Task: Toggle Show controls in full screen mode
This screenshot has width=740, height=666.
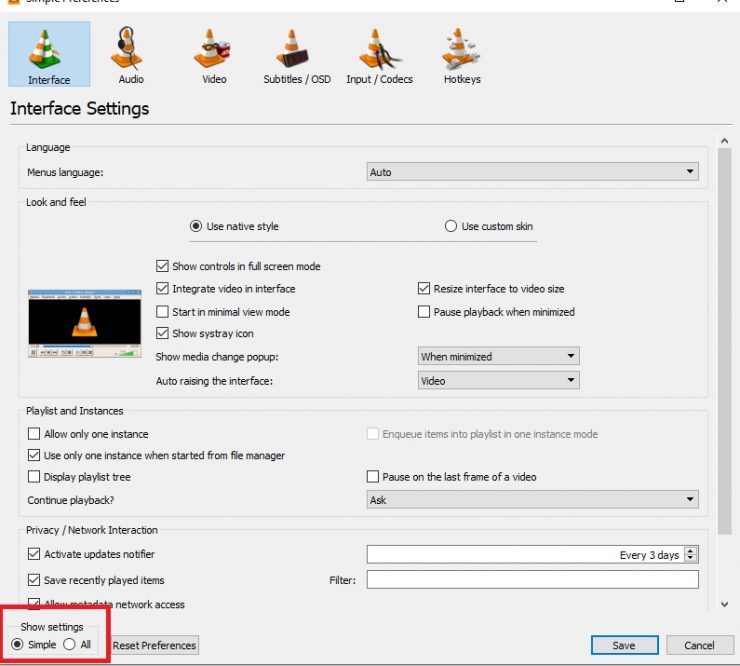Action: (x=238, y=266)
